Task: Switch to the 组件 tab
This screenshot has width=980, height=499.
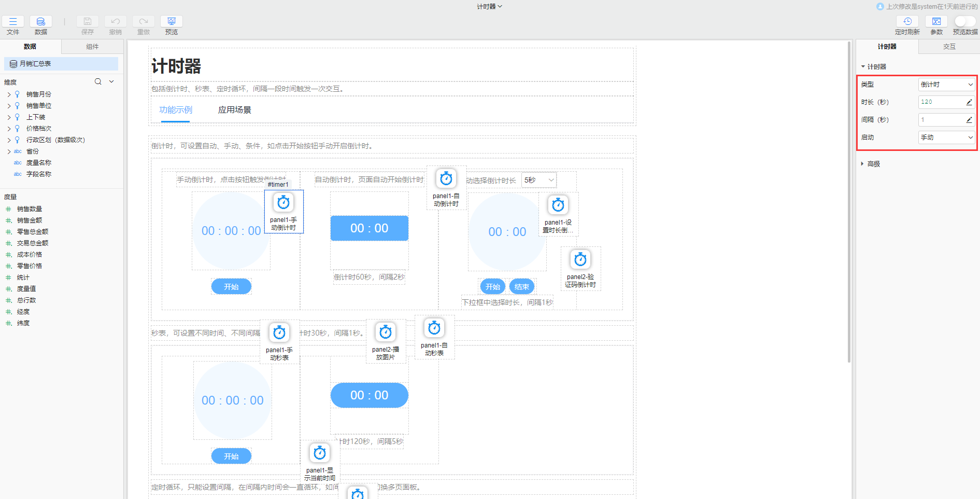Action: [x=92, y=47]
